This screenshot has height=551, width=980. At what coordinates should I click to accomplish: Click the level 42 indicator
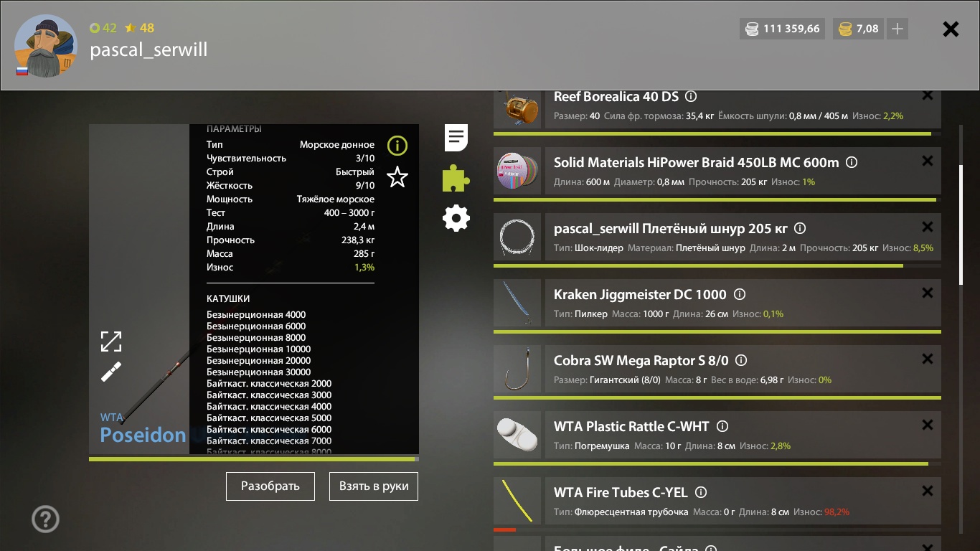tap(103, 28)
